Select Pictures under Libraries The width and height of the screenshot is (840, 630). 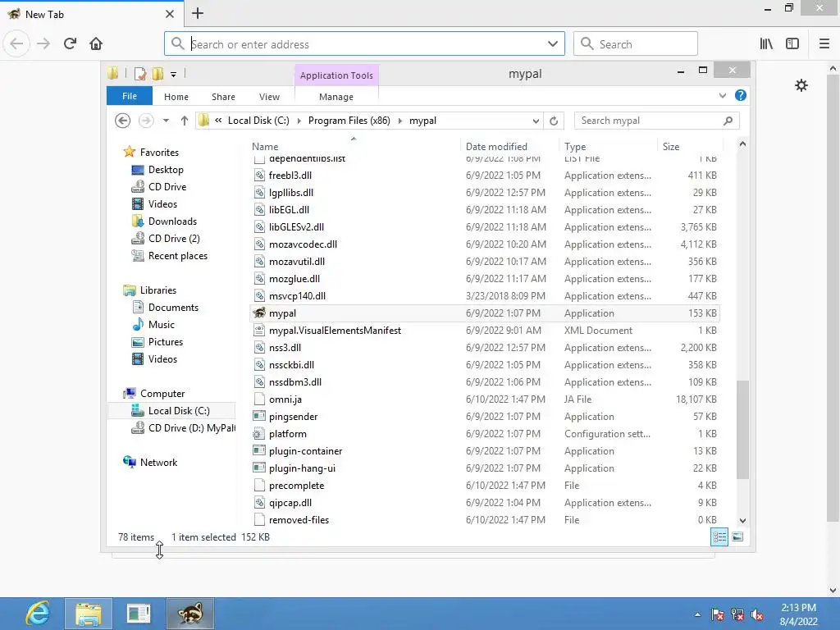point(166,342)
